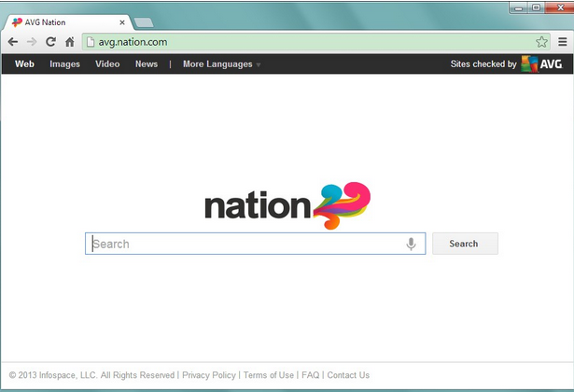Click the colorful nation logo
Viewport: 574px width, 392px height.
(x=287, y=205)
